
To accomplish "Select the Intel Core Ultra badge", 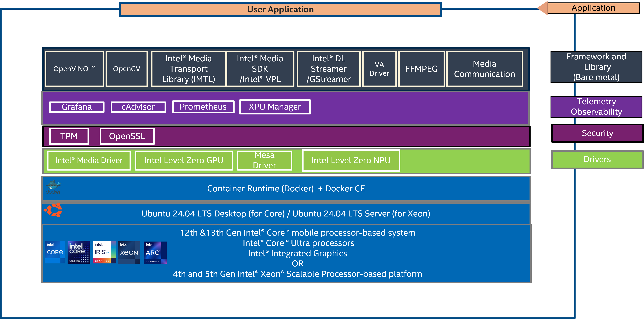I will [x=79, y=252].
